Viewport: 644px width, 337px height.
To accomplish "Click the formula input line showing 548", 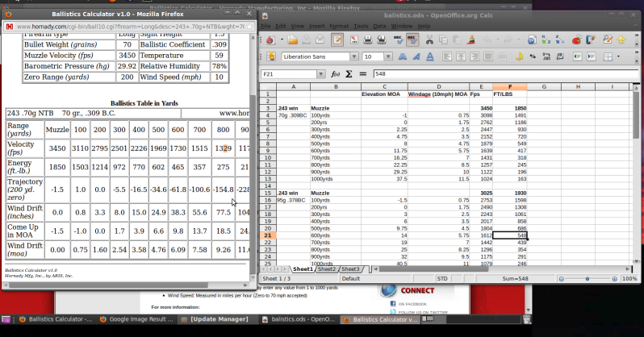I will [x=505, y=74].
